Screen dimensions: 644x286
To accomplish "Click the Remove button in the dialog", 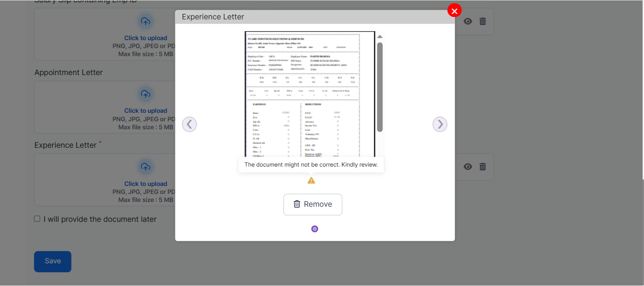I will click(313, 204).
